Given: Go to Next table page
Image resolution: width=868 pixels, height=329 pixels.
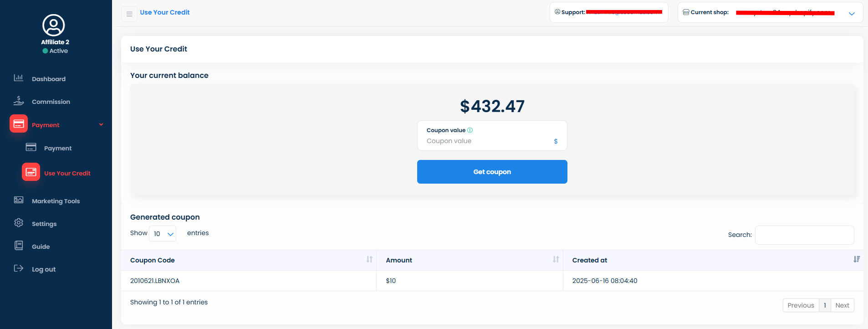Looking at the screenshot, I should click(842, 305).
